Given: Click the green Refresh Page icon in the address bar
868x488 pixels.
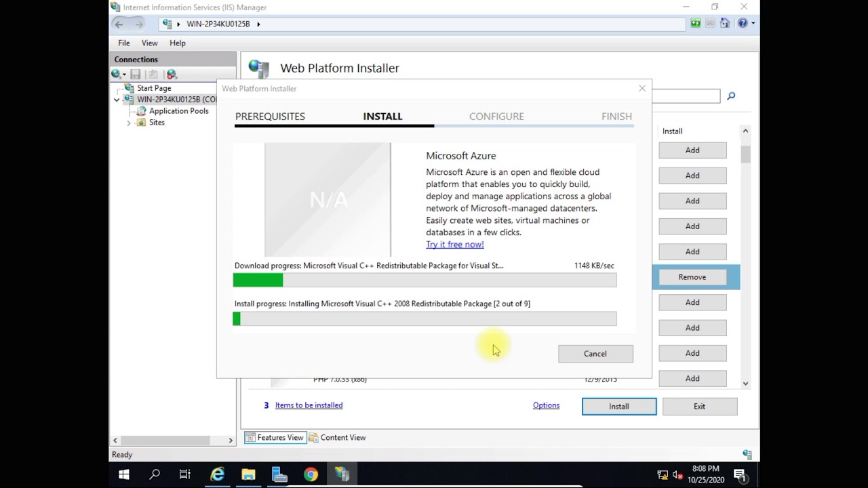Looking at the screenshot, I should [696, 24].
